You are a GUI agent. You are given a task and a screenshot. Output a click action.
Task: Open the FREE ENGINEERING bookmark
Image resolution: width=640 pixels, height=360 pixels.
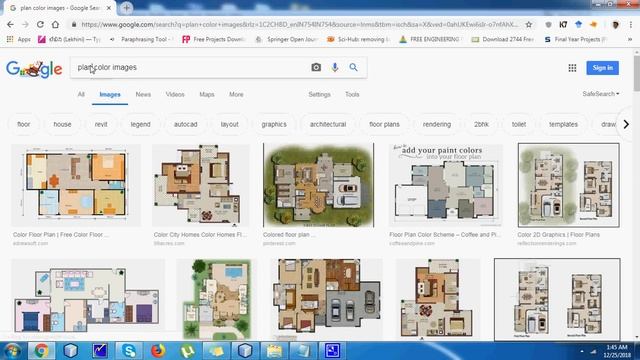(430, 39)
